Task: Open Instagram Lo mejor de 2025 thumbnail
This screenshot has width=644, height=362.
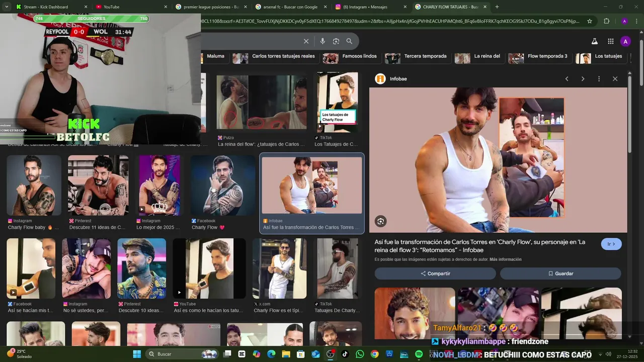Action: pyautogui.click(x=159, y=186)
